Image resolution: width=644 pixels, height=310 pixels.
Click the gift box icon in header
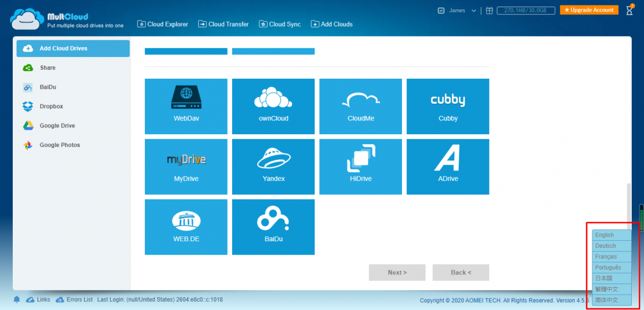pos(489,11)
